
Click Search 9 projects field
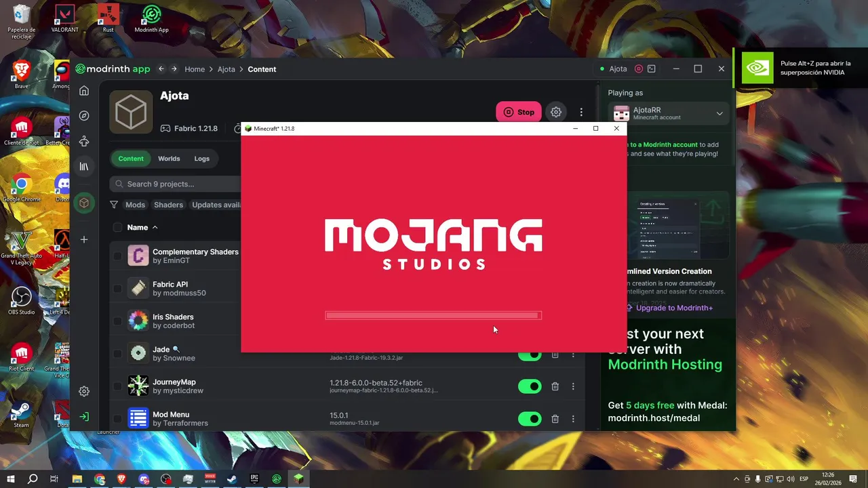[x=176, y=184]
